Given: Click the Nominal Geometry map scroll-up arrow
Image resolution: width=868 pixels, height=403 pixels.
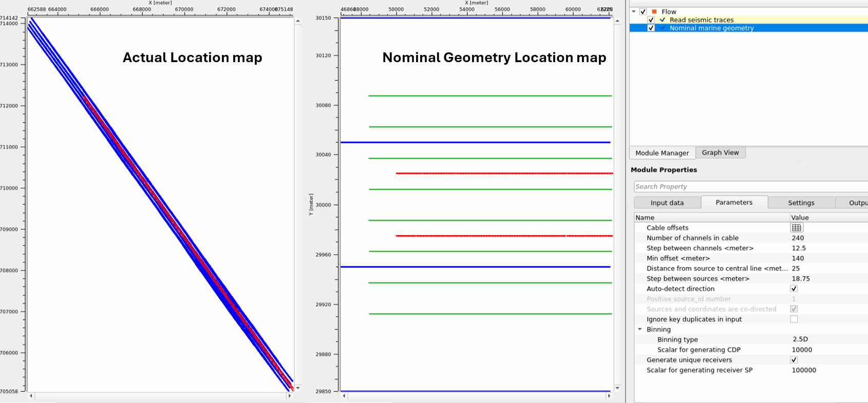Looking at the screenshot, I should click(617, 21).
